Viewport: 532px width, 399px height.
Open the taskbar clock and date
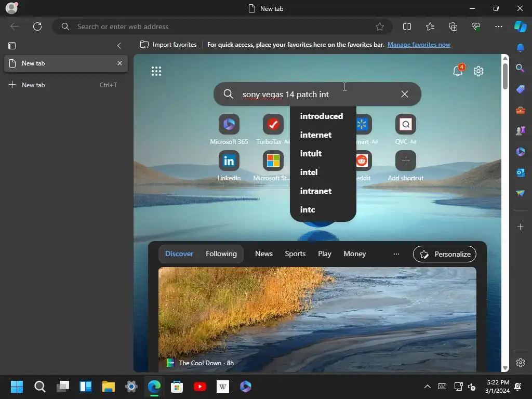point(497,387)
